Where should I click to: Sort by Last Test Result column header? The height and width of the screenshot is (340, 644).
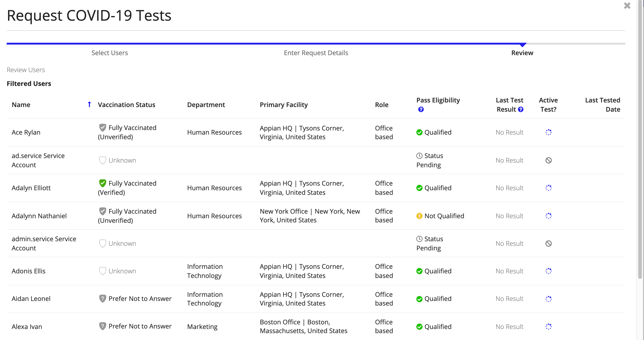(x=509, y=105)
